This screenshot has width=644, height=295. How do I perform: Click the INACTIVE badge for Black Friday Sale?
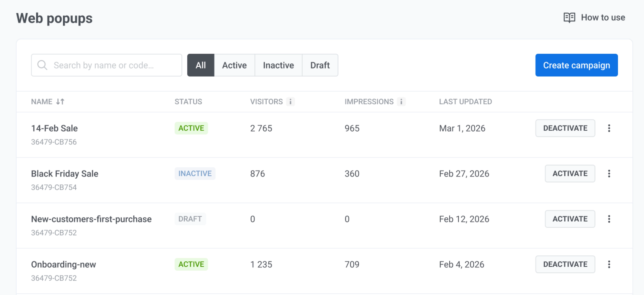pos(195,173)
